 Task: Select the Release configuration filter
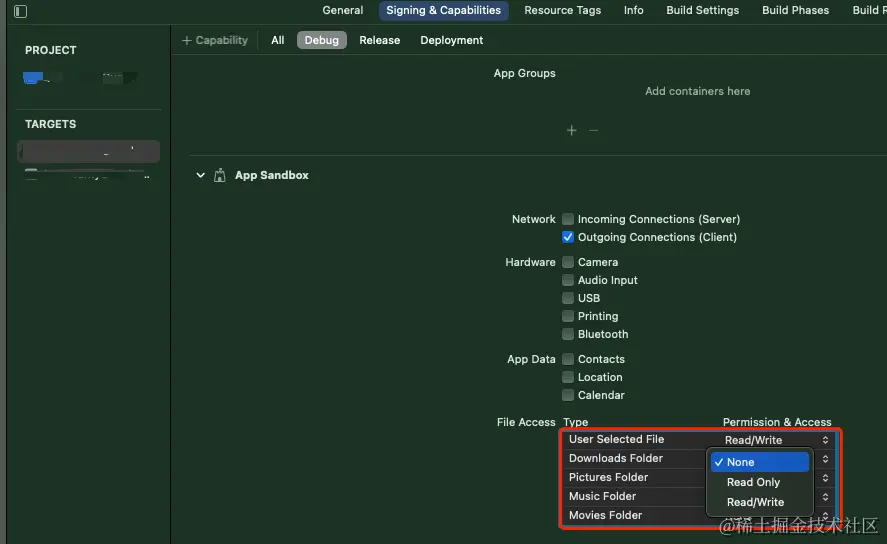(380, 40)
